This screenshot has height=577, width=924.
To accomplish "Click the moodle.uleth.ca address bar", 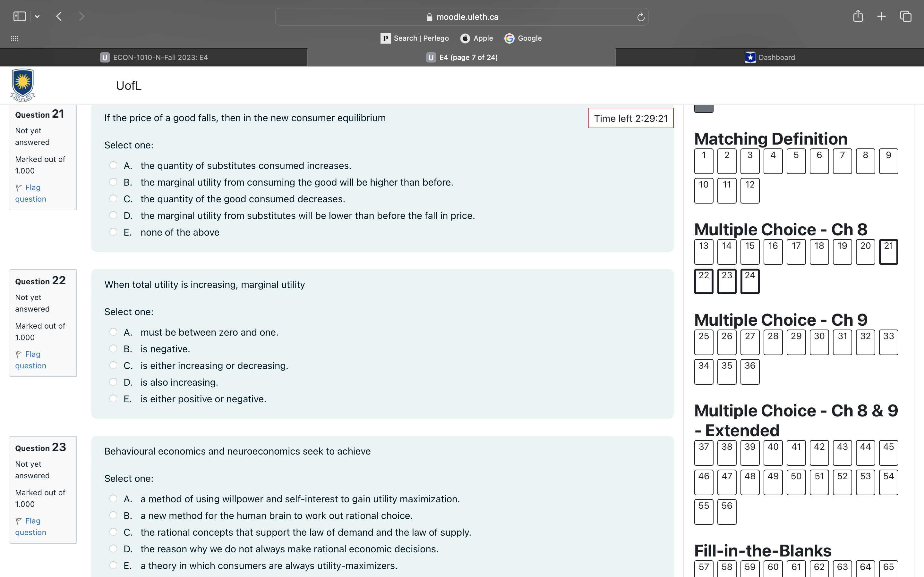I will [x=461, y=17].
